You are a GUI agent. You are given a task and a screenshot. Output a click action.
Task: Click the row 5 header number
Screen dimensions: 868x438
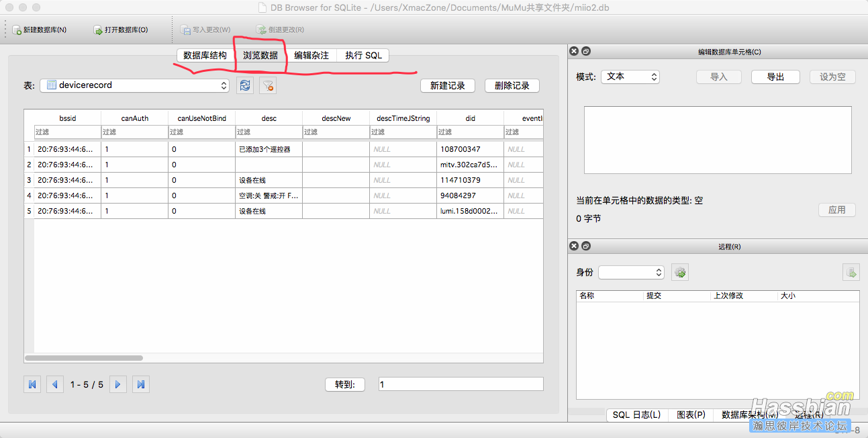[29, 211]
